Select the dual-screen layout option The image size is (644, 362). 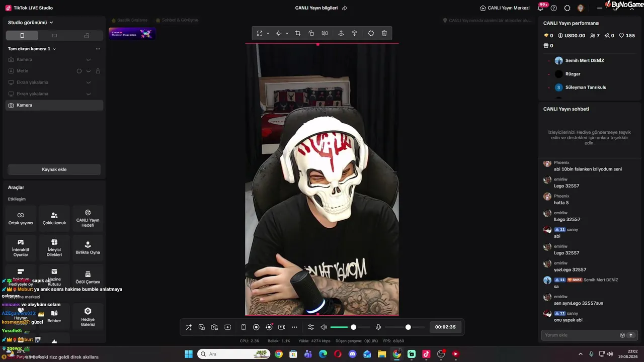[x=87, y=36]
